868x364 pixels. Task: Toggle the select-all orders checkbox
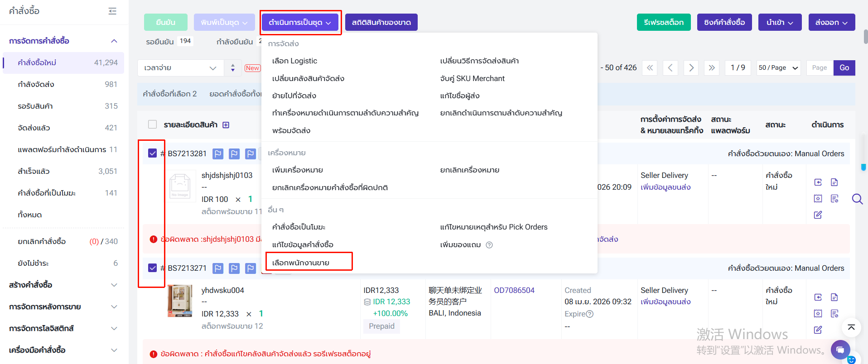153,125
